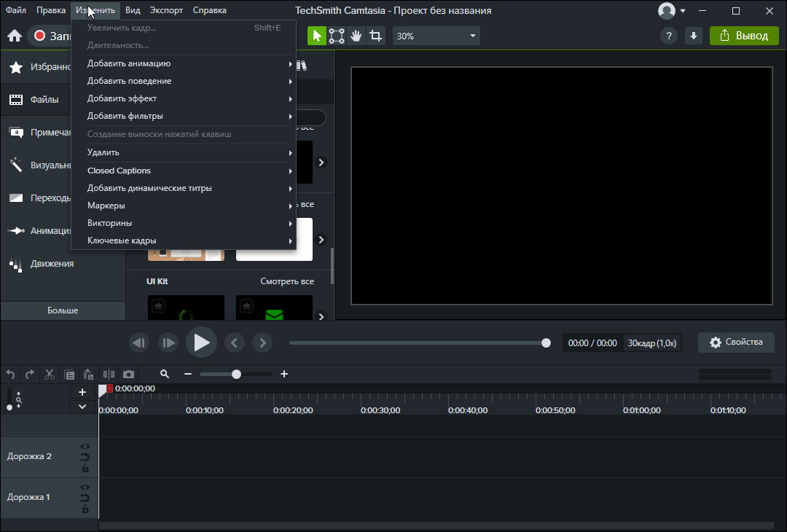Select the node transform tool in the canvas toolbar

click(x=336, y=36)
